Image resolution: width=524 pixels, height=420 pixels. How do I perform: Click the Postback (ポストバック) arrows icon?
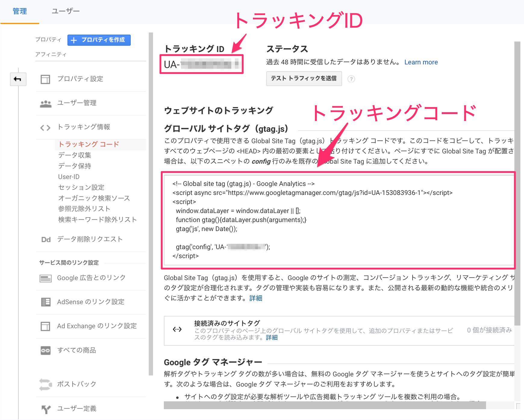pyautogui.click(x=45, y=384)
